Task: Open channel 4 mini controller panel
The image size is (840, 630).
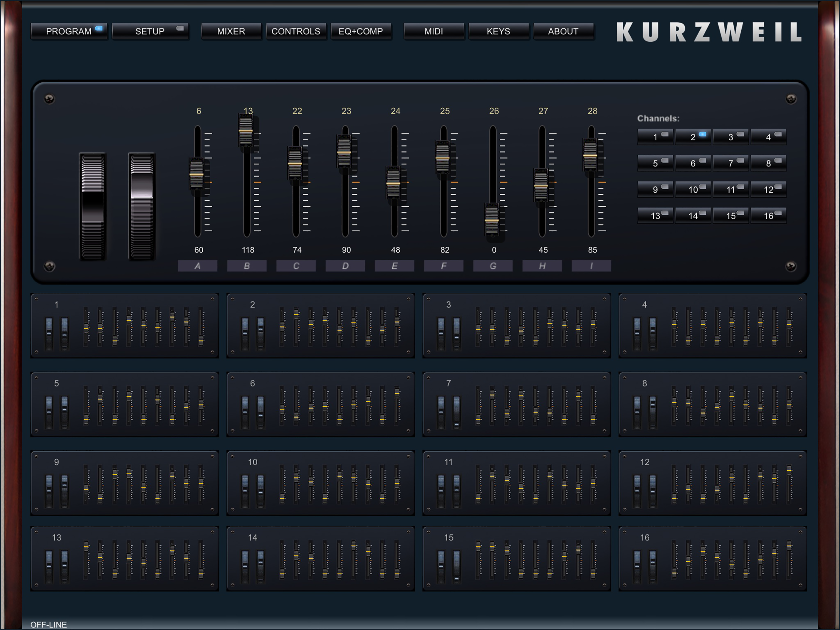Action: (713, 326)
